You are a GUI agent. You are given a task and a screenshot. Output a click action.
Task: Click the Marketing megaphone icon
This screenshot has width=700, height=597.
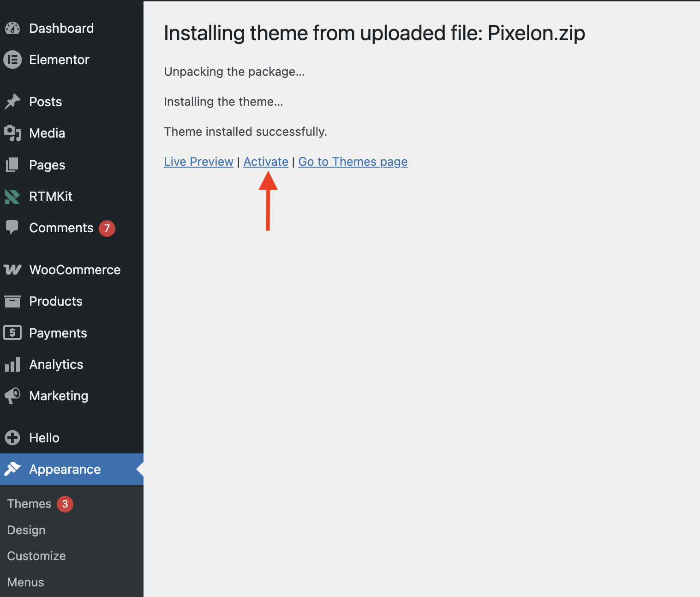click(x=12, y=396)
